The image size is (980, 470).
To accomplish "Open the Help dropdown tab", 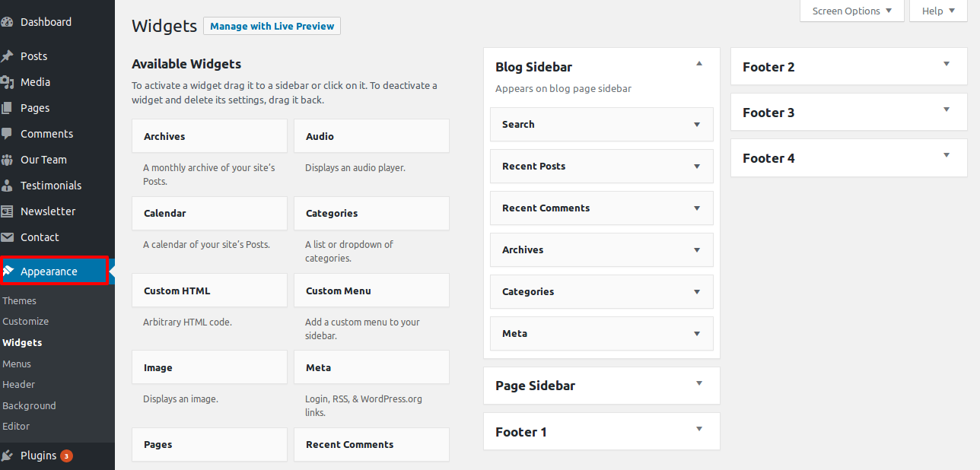I will point(937,11).
